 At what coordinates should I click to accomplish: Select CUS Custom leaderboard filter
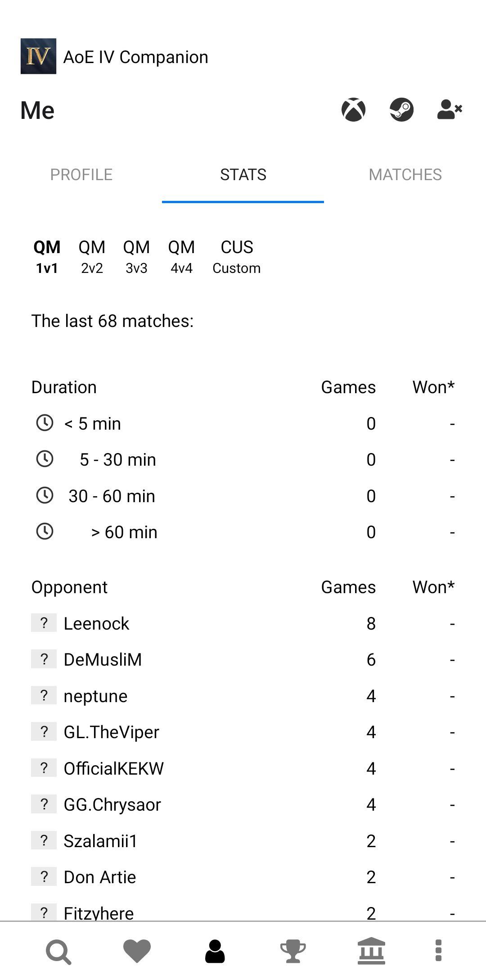coord(237,257)
